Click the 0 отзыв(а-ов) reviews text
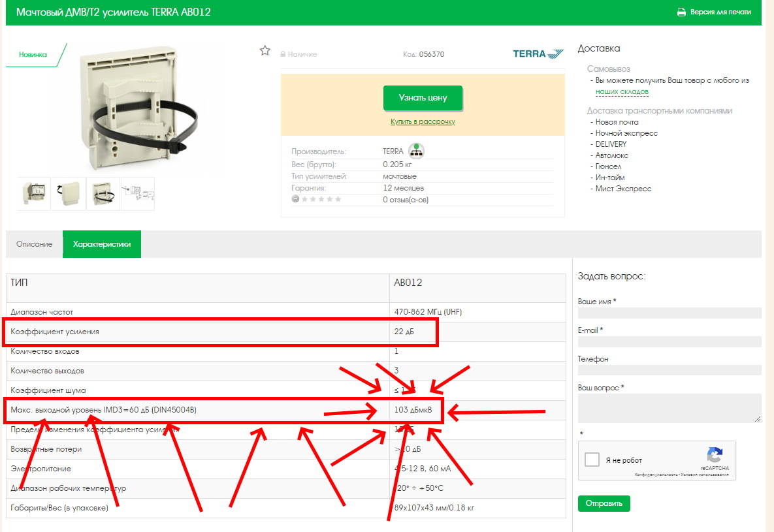Image resolution: width=774 pixels, height=532 pixels. coord(406,200)
